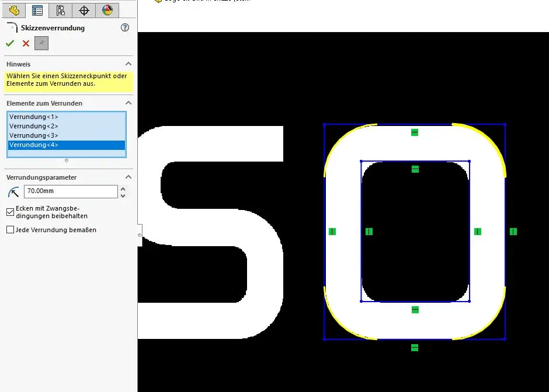The image size is (549, 392).
Task: Open the DisplayManager color wheel tab
Action: [x=107, y=10]
